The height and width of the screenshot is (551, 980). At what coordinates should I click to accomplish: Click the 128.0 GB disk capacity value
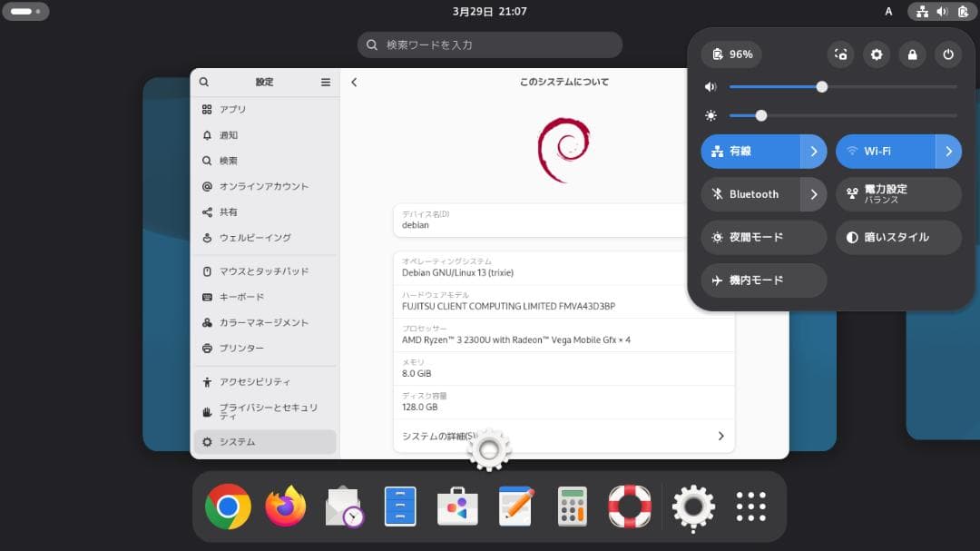click(419, 408)
